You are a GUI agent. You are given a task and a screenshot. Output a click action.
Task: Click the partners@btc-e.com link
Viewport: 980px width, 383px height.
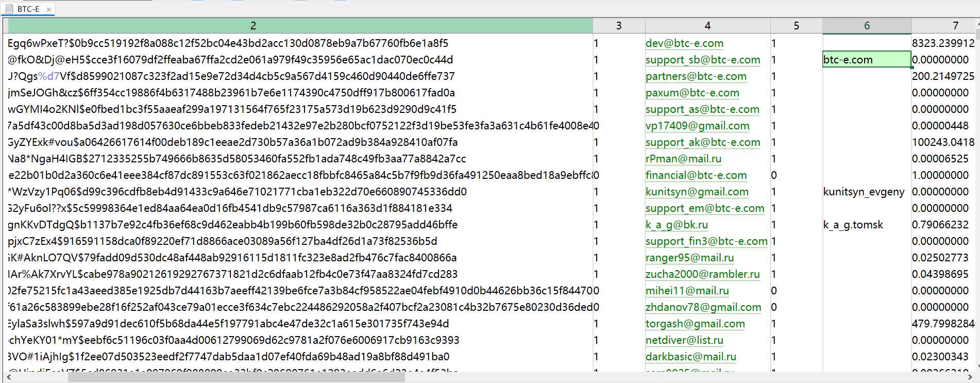696,76
